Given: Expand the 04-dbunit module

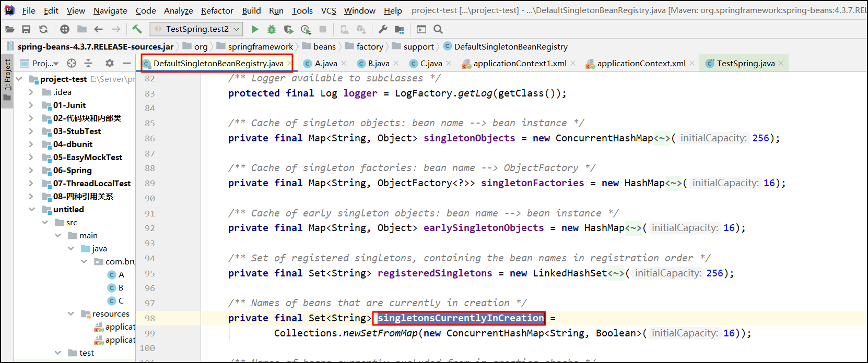Looking at the screenshot, I should [x=31, y=144].
